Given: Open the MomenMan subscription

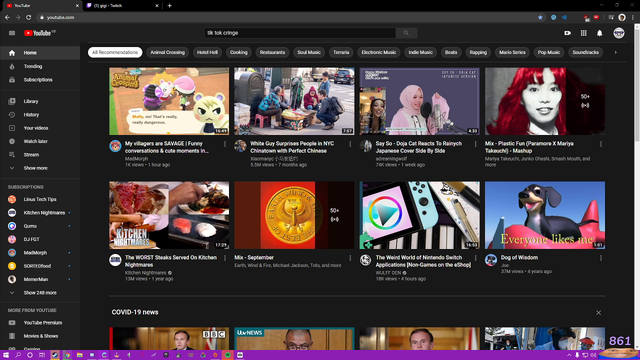Looking at the screenshot, I should 40,279.
